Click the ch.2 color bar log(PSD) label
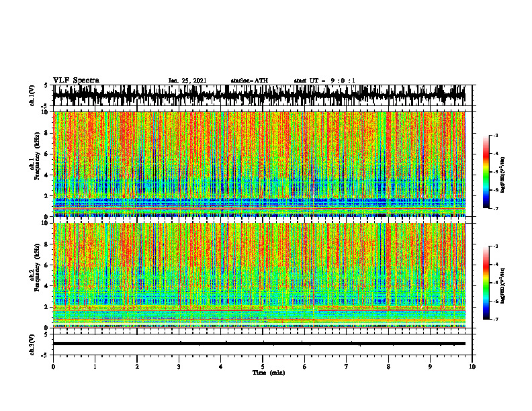Screen dimensions: 532x411 [x=502, y=285]
